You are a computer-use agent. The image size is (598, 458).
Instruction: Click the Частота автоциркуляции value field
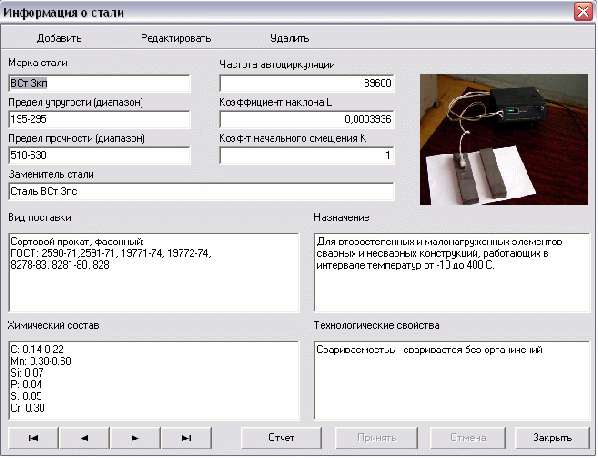click(307, 84)
